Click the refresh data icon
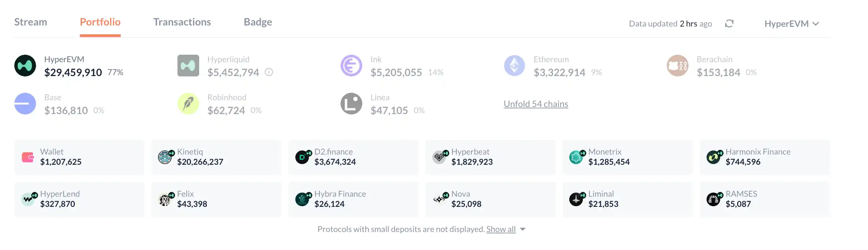 (729, 23)
